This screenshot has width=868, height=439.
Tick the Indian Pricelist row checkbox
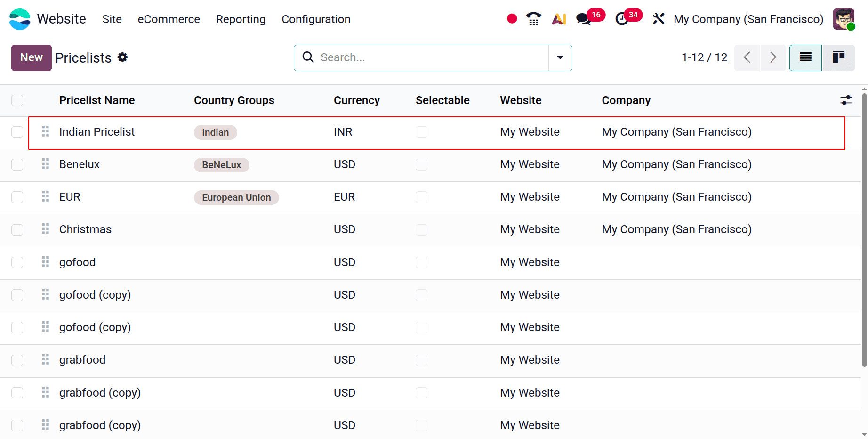[x=17, y=132]
